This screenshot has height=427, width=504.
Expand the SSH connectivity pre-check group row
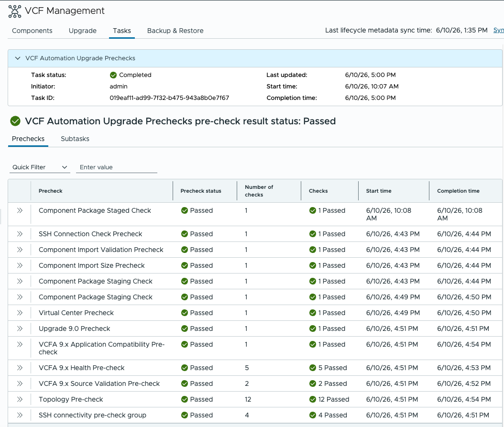pyautogui.click(x=20, y=415)
